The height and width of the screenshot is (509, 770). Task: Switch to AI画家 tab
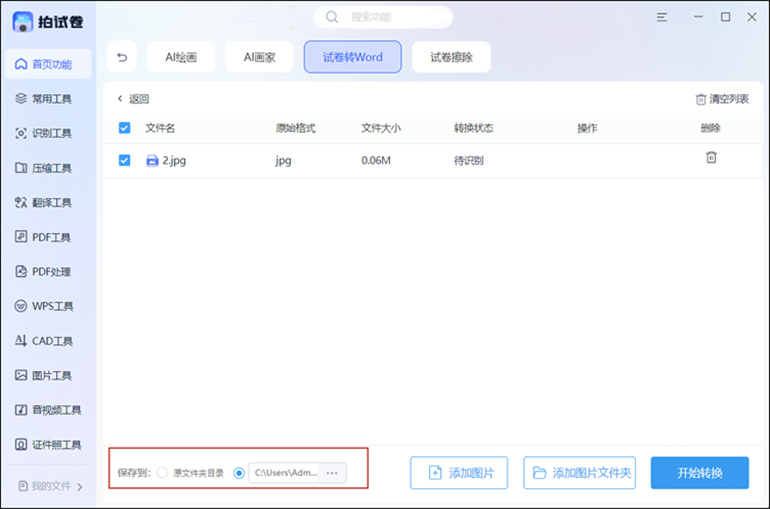click(x=259, y=57)
